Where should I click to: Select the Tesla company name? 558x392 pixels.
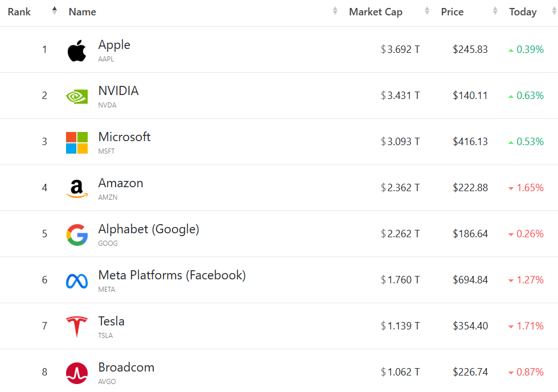coord(111,321)
